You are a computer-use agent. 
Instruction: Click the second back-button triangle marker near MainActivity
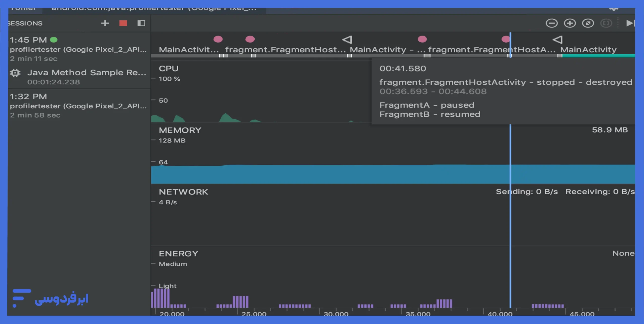coord(557,40)
